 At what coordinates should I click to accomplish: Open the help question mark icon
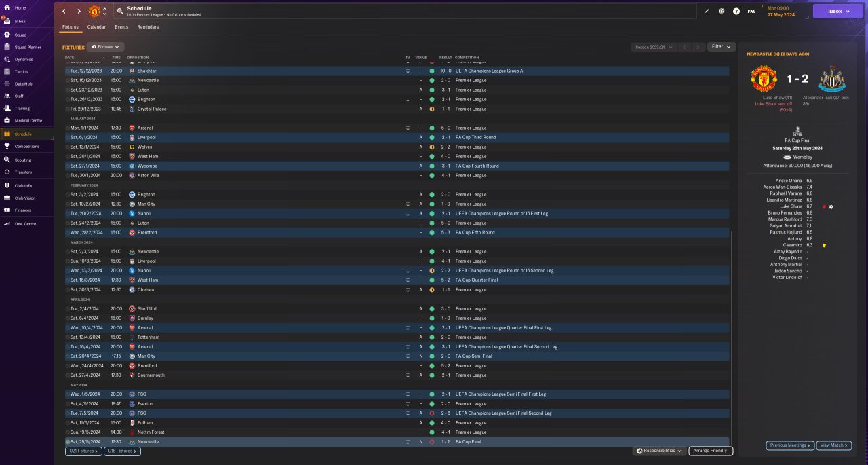pyautogui.click(x=736, y=12)
